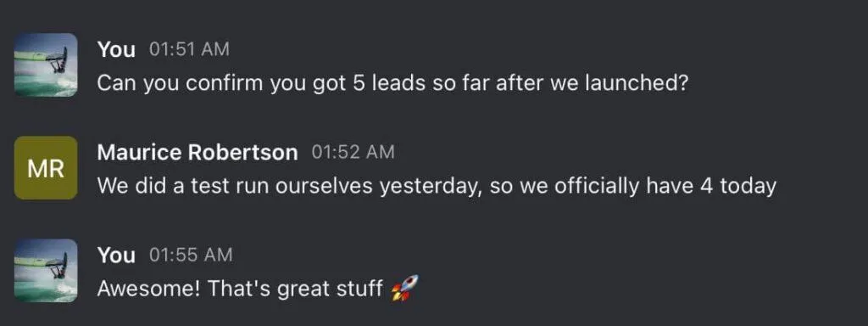Click the 01:55 AM timestamp
This screenshot has width=868, height=326.
(x=191, y=255)
